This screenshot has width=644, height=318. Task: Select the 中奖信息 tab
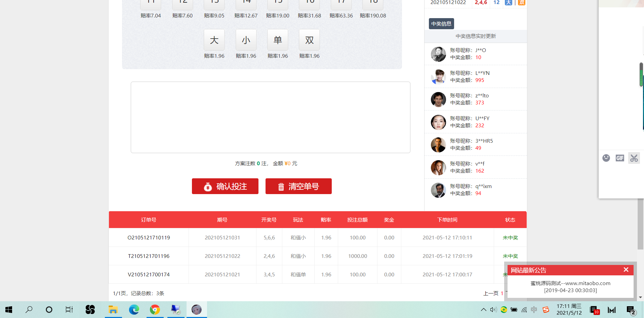pos(441,24)
